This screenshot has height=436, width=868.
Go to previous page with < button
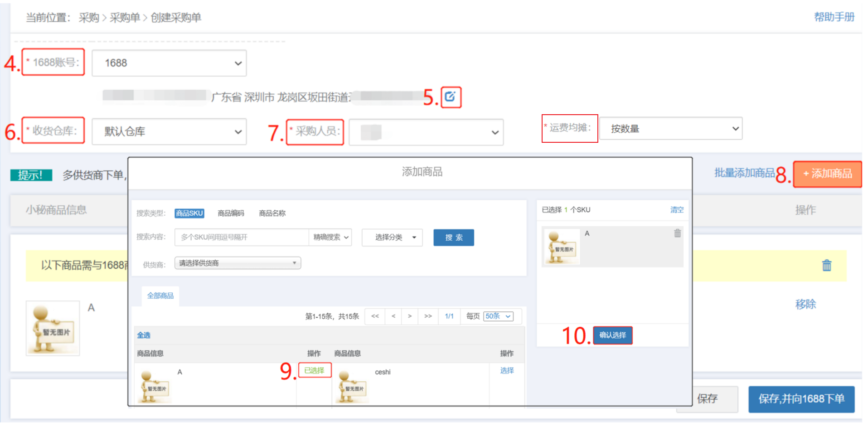[x=393, y=316]
